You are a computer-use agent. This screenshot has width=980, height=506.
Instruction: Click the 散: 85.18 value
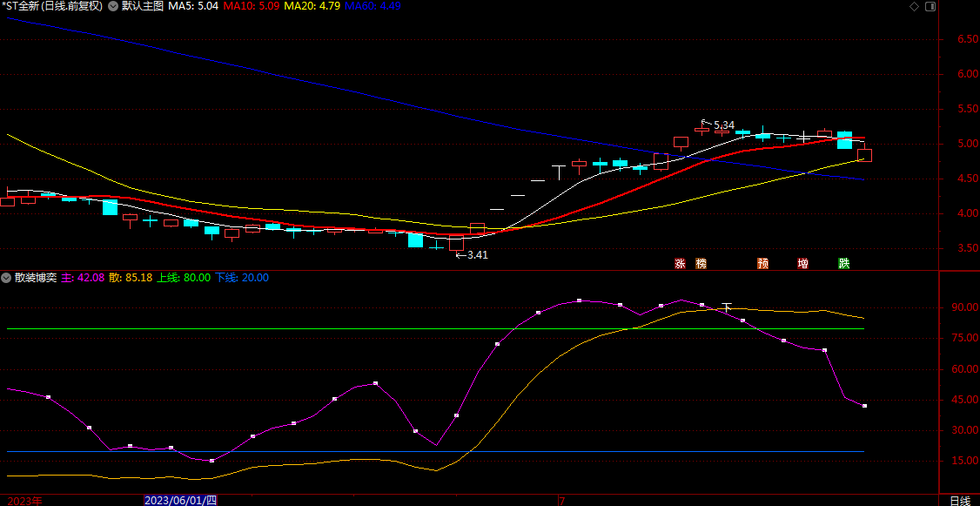click(131, 277)
